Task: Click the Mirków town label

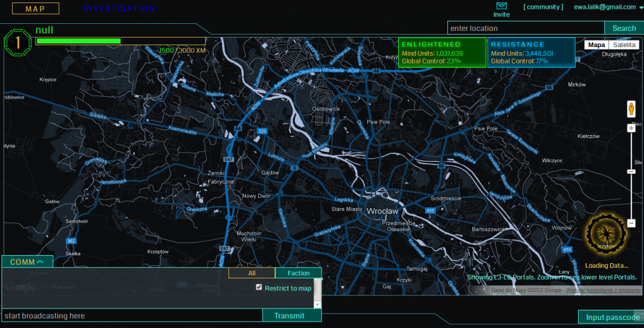Action: (576, 85)
